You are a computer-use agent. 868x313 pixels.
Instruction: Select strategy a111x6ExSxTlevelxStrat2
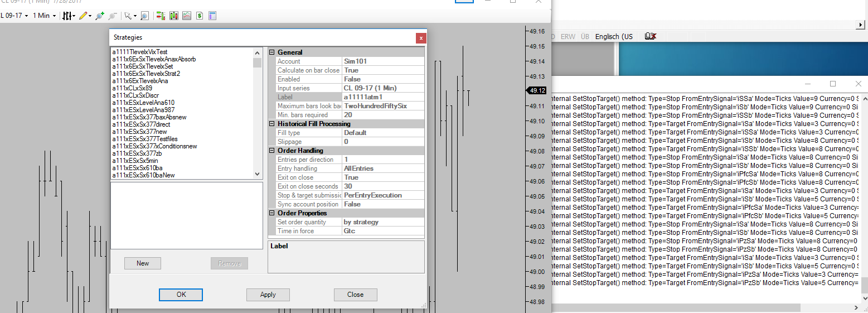[146, 74]
